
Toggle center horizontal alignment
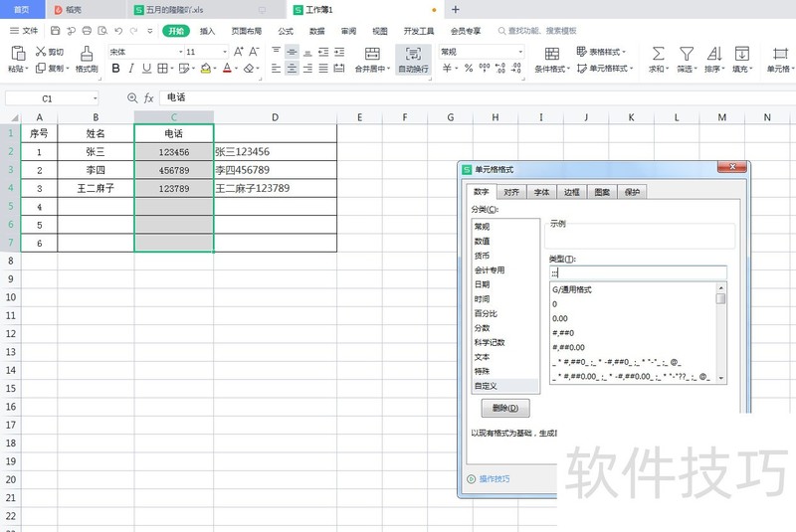click(x=292, y=69)
